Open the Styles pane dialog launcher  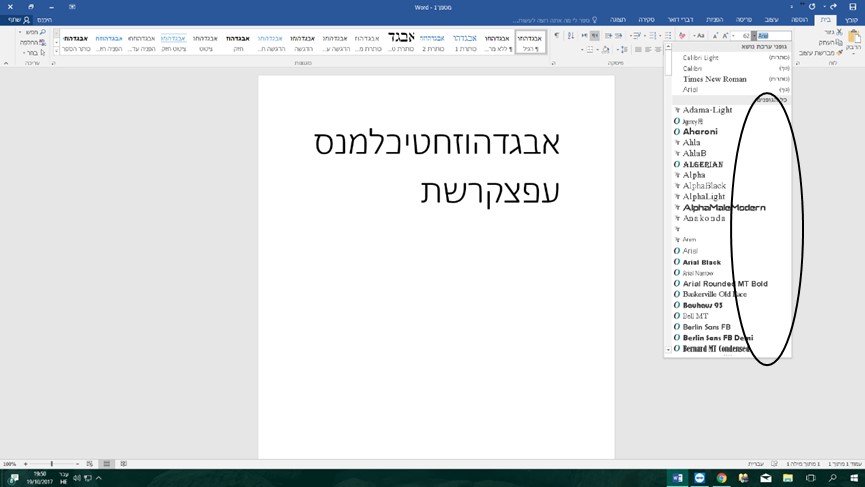point(54,63)
